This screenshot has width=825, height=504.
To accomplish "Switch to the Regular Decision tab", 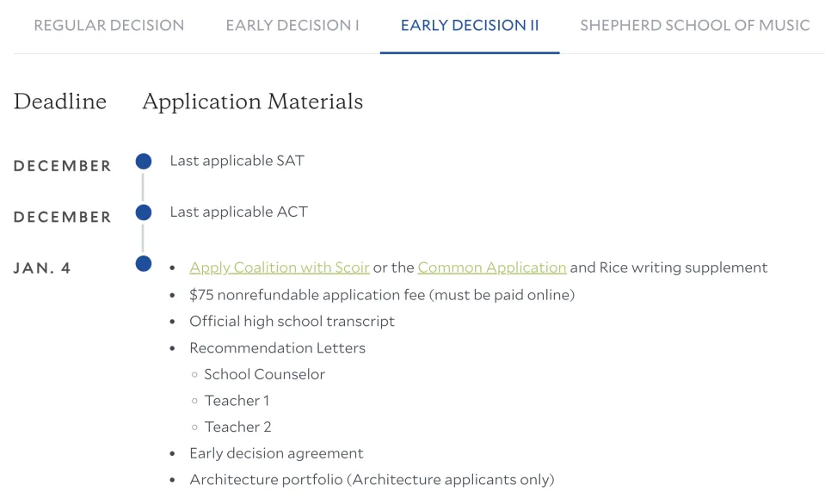I will click(x=108, y=26).
